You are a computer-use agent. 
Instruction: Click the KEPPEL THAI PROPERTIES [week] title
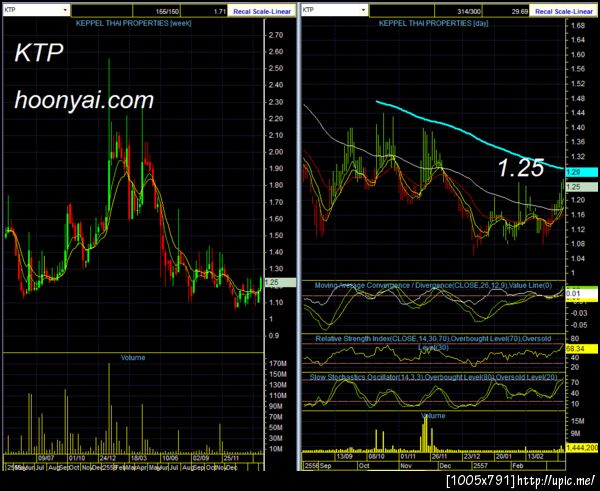pyautogui.click(x=134, y=23)
